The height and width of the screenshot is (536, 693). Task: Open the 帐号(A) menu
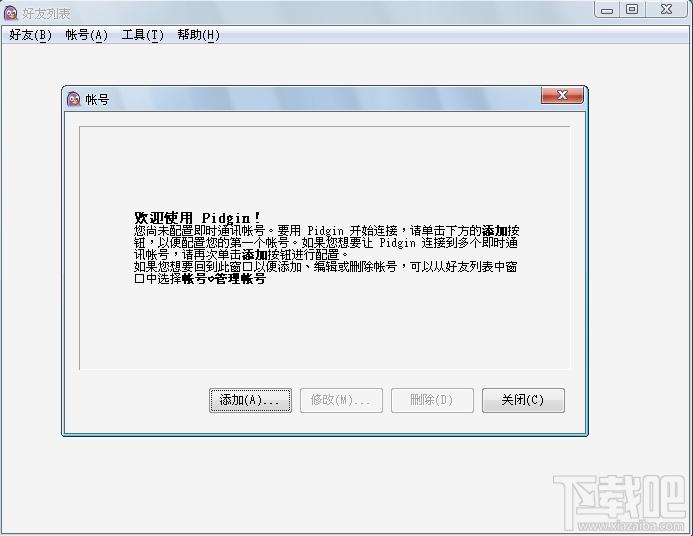tap(86, 35)
